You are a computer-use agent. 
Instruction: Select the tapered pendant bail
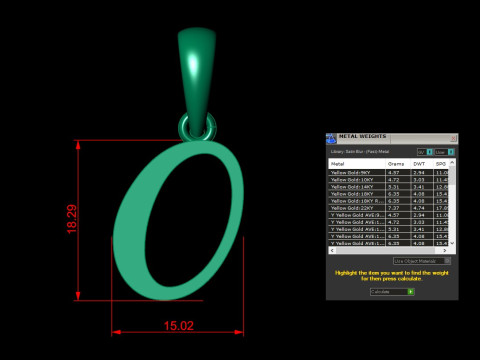tap(196, 80)
